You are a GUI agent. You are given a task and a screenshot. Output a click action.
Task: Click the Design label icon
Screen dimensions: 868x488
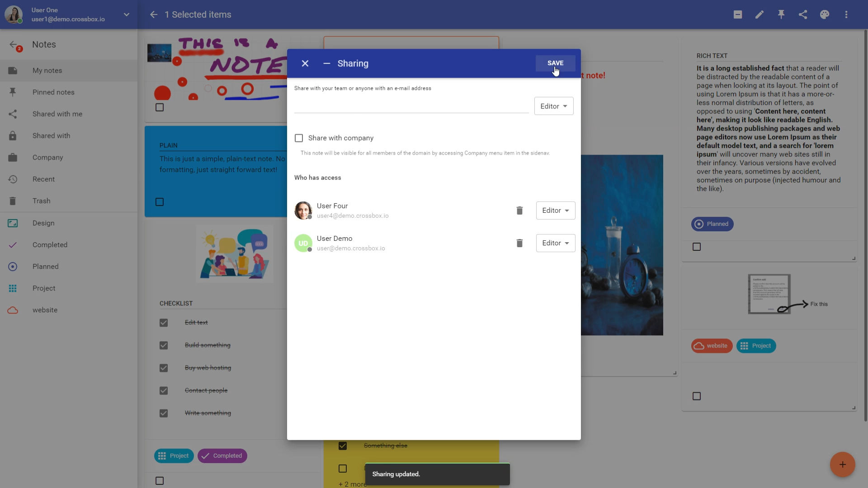coord(13,223)
